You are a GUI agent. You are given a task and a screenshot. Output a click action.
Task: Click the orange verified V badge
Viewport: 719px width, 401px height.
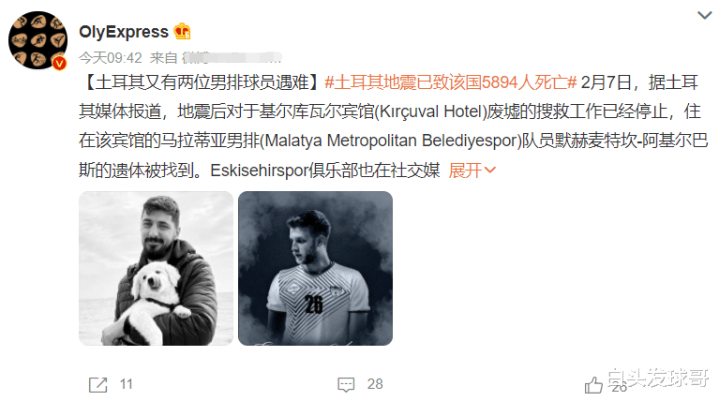pyautogui.click(x=60, y=63)
